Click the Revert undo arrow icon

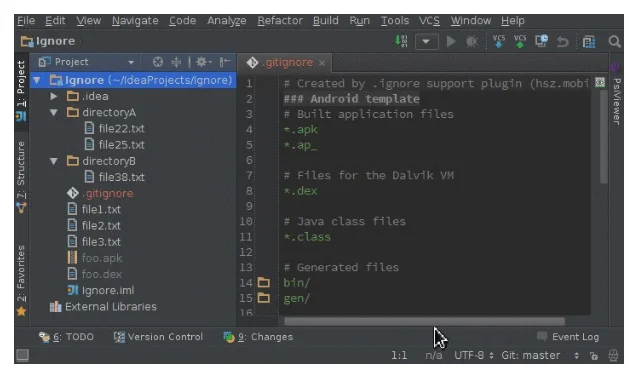click(x=563, y=42)
